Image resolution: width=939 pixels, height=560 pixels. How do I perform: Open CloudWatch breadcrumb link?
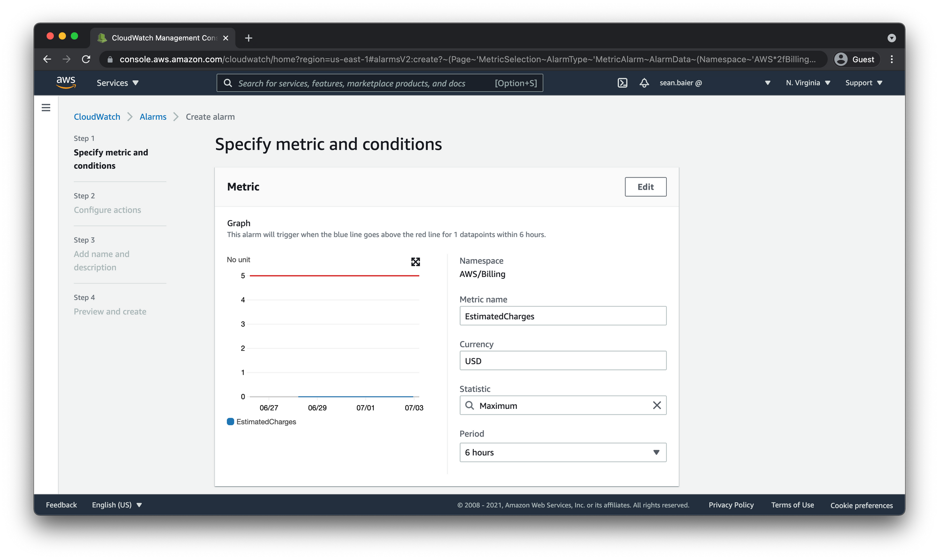coord(97,117)
